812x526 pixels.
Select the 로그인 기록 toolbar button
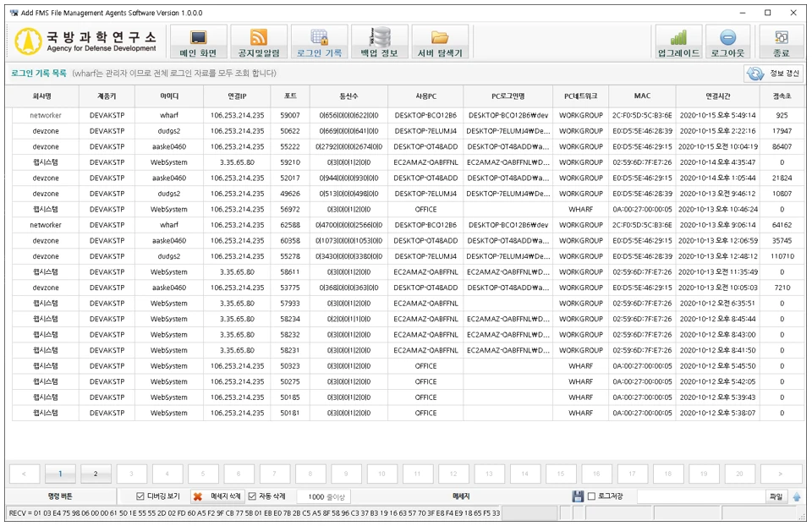319,41
